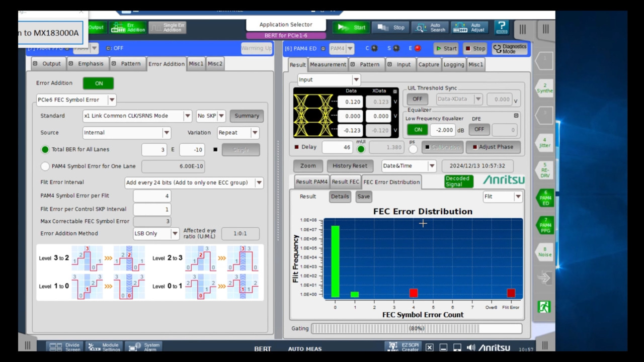Click the Summary button
The width and height of the screenshot is (644, 362).
click(x=247, y=116)
